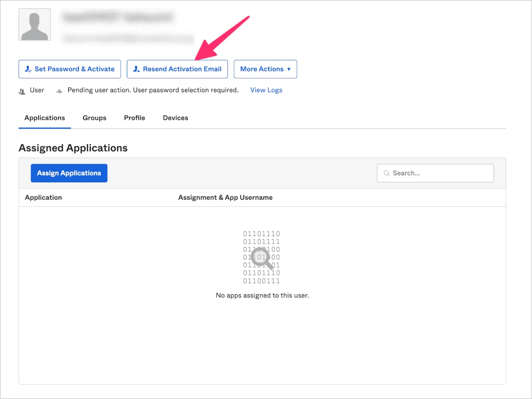Screen dimensions: 532x399
Task: Click the User role icon
Action: [x=22, y=91]
